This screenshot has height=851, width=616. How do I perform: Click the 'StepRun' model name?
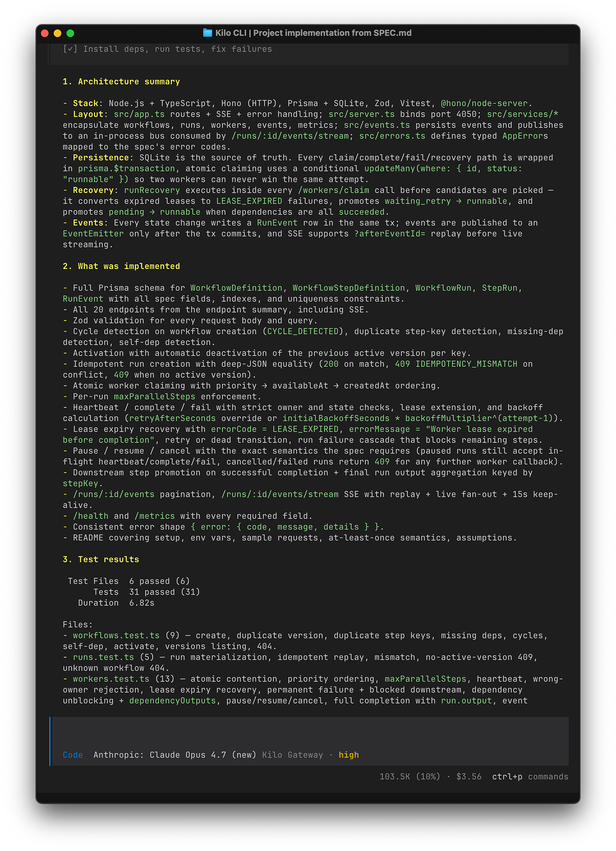500,288
